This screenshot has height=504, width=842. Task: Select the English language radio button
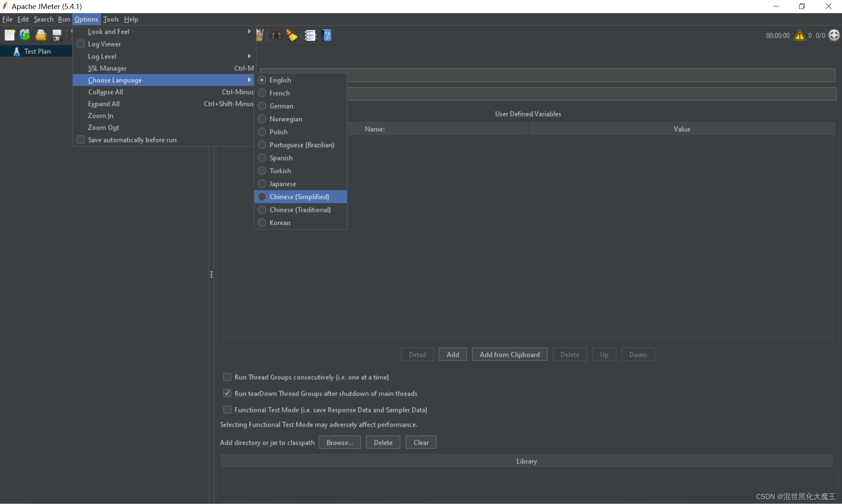click(262, 80)
